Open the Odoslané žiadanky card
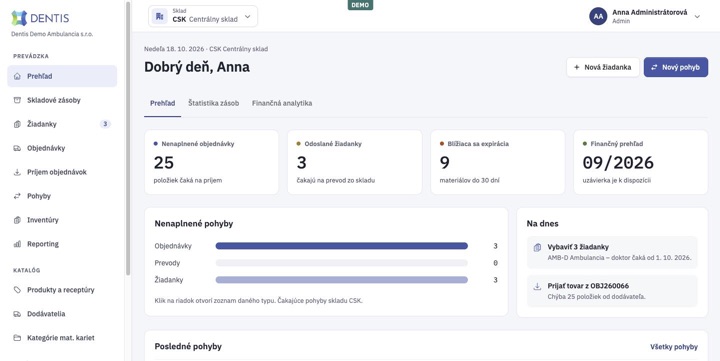The image size is (720, 361). 354,162
